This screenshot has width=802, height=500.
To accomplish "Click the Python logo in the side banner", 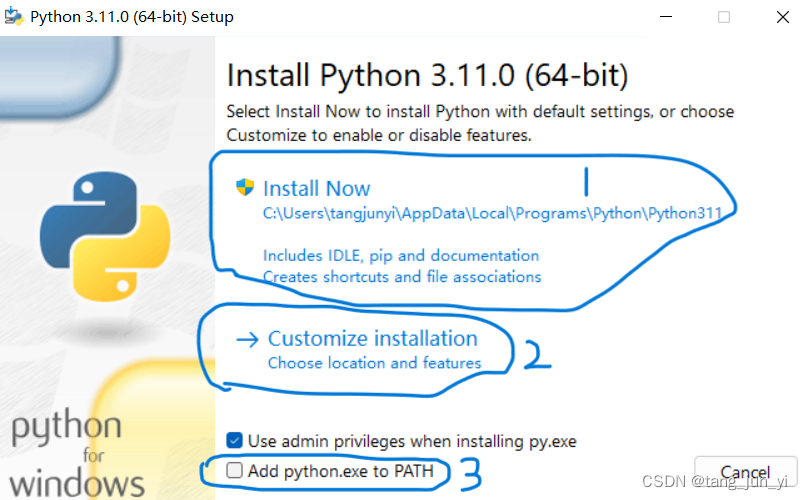I will pyautogui.click(x=105, y=236).
